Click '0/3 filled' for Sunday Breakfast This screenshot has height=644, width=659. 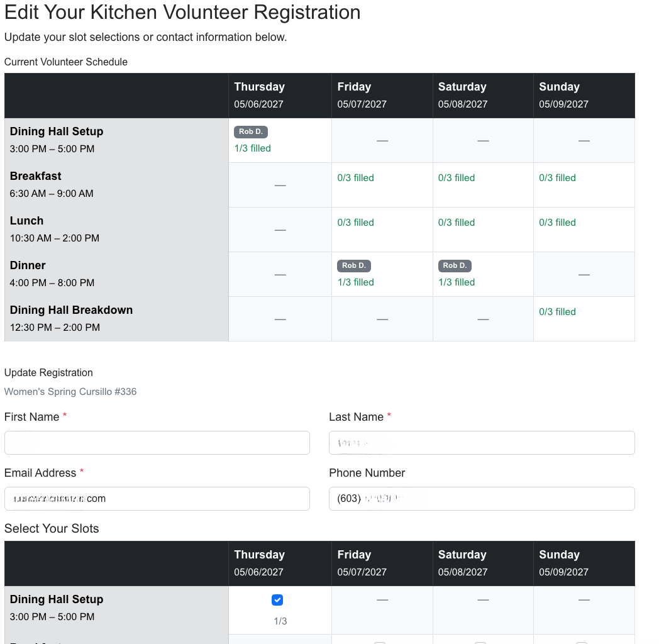click(557, 178)
